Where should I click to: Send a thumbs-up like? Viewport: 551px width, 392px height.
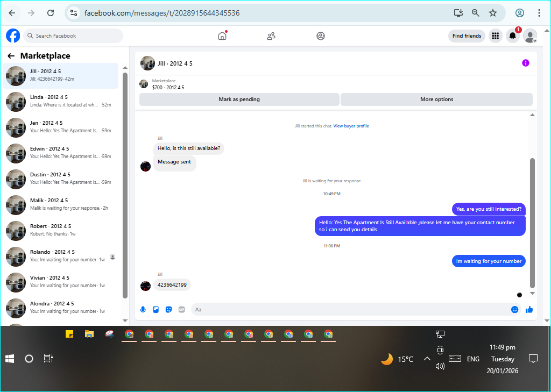tap(529, 309)
